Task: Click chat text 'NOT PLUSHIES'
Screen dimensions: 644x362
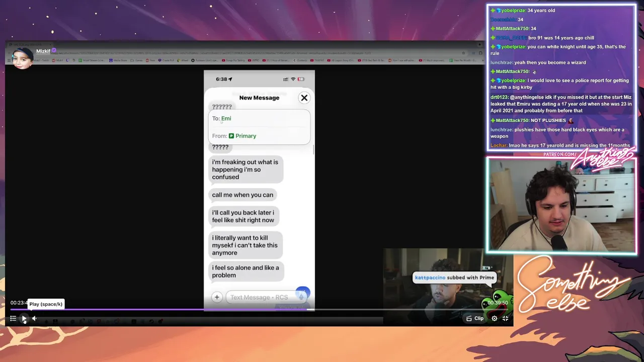Action: pyautogui.click(x=548, y=120)
